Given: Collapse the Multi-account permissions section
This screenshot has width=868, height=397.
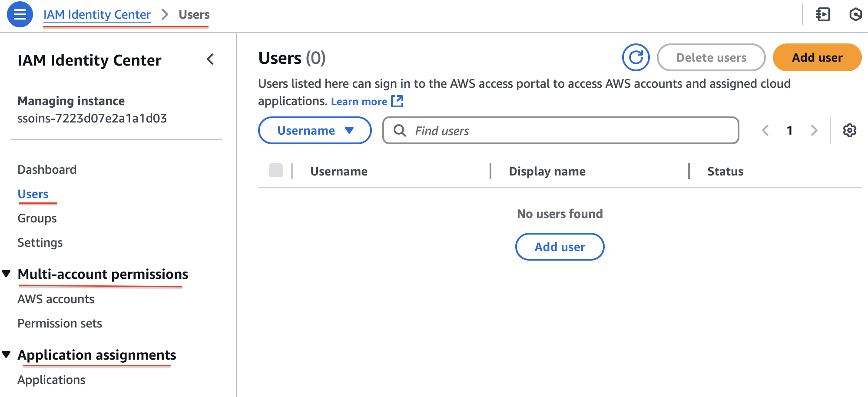Looking at the screenshot, I should [7, 274].
